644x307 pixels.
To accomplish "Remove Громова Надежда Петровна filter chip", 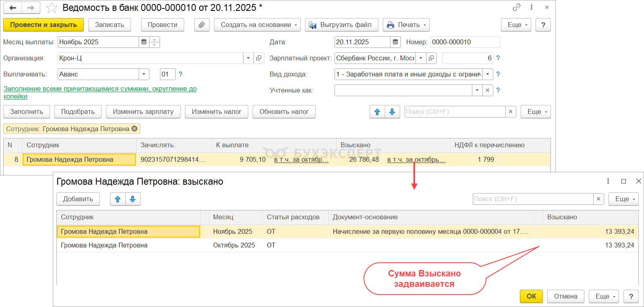I will (x=135, y=129).
